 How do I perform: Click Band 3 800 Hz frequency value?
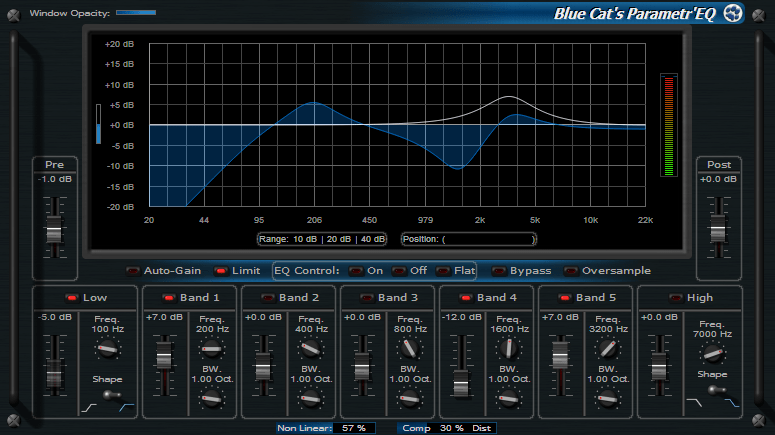point(410,329)
